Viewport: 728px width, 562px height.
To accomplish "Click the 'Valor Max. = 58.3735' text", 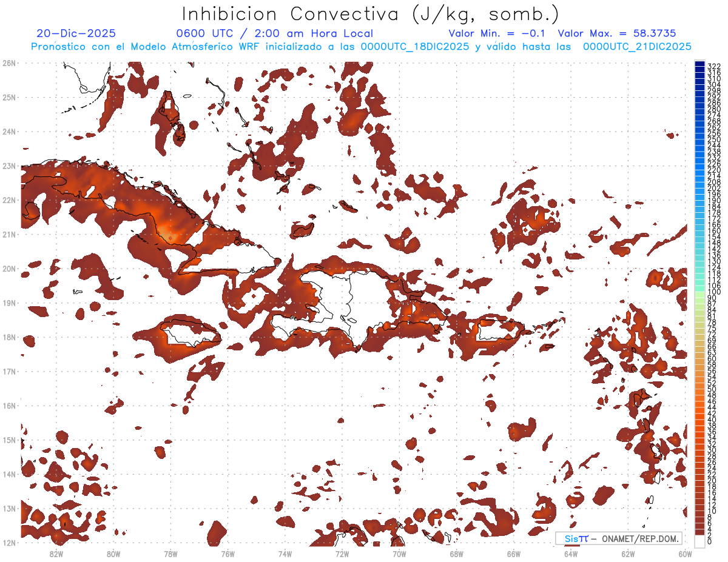I will tap(616, 33).
